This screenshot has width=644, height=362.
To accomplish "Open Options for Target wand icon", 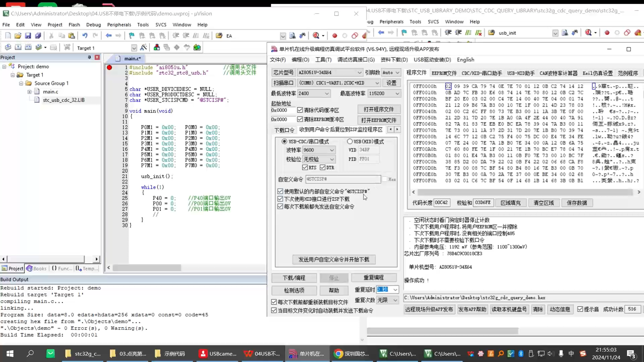I will [144, 47].
